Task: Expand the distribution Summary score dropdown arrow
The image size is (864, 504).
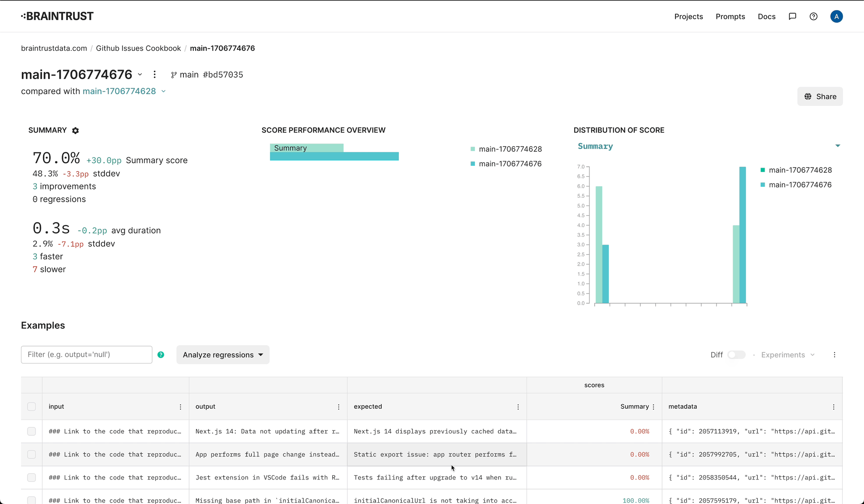Action: point(837,146)
